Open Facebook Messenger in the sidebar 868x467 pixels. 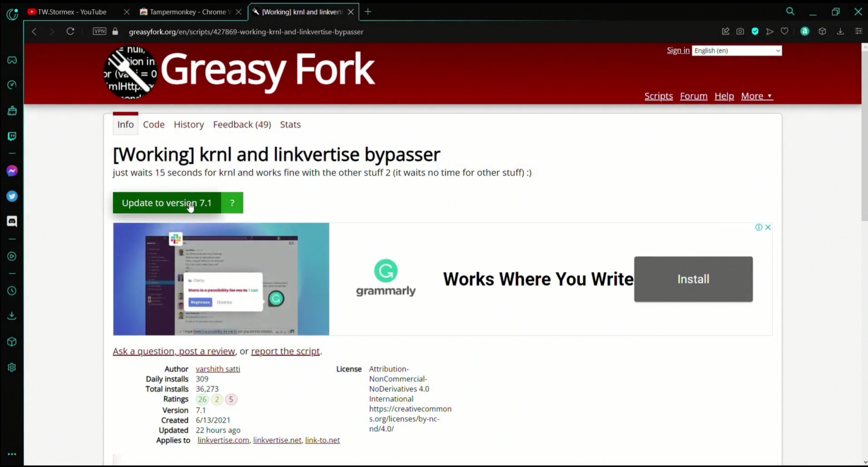[12, 171]
